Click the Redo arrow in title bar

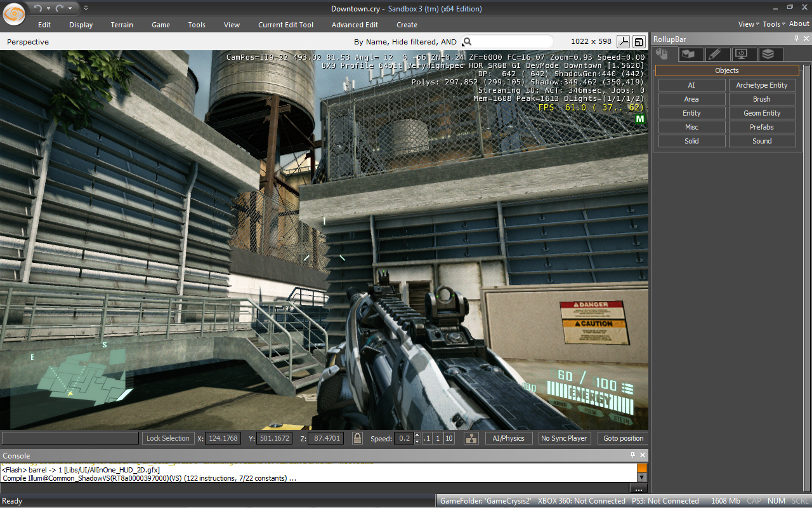pos(60,8)
